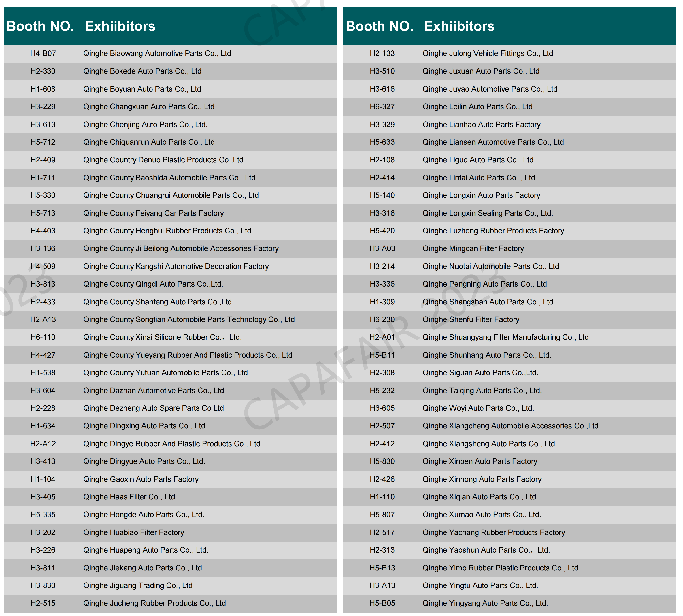Click Qinghe Julong Vehicle Fittings Co., Ltd
Viewport: 683px width, 616px height.
click(488, 53)
